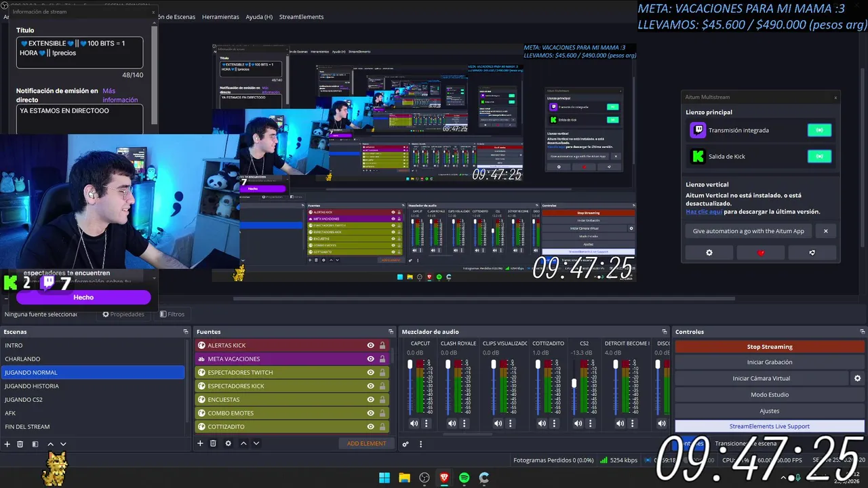Open the Herramientas menu
The height and width of the screenshot is (488, 868).
220,16
